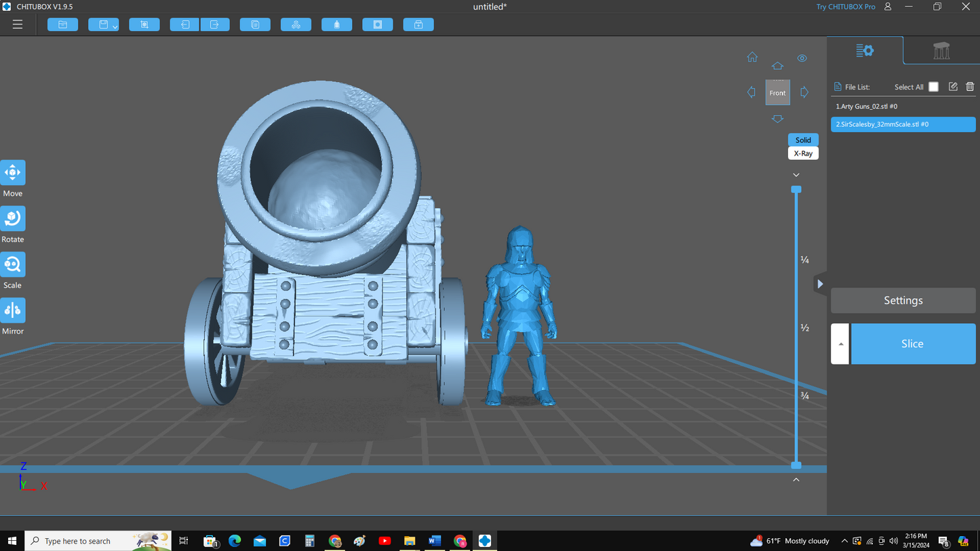This screenshot has width=980, height=551.
Task: Click the view cube up arrow
Action: tap(777, 66)
